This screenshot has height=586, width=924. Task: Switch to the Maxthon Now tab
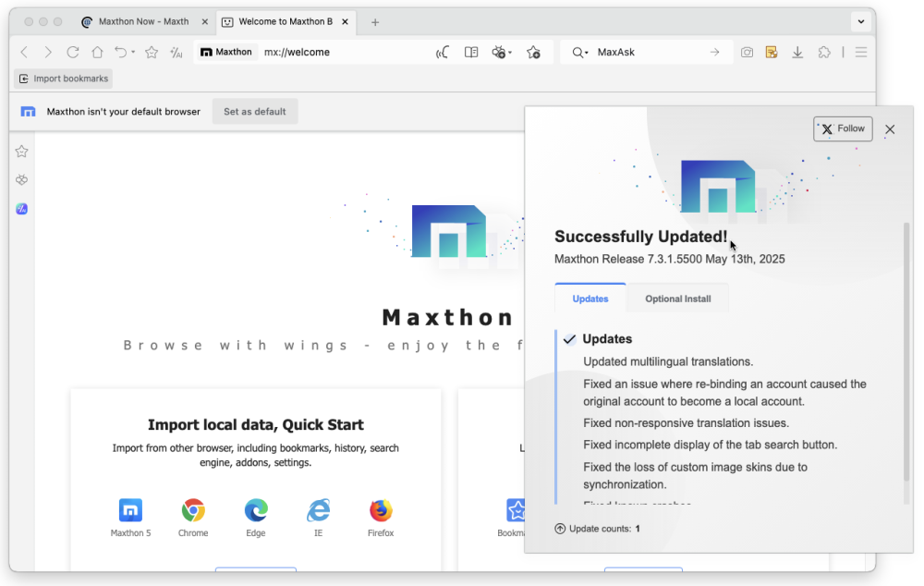(x=142, y=21)
